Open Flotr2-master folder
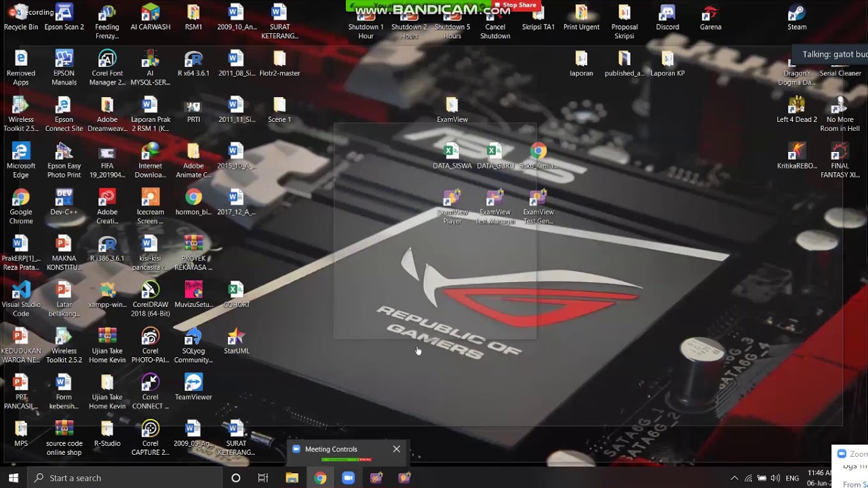The image size is (868, 488). (x=279, y=64)
